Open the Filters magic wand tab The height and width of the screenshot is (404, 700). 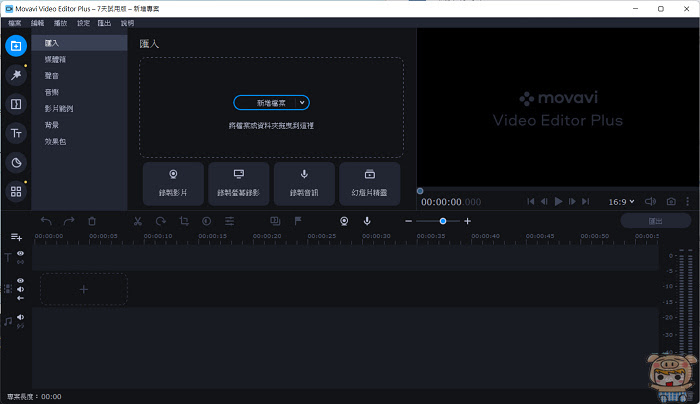[16, 75]
